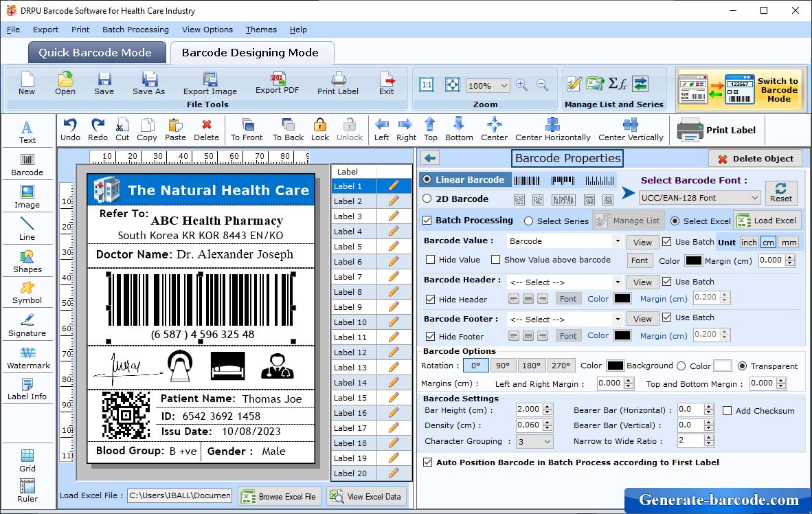Open the Watermark tool
This screenshot has height=514, width=812.
pyautogui.click(x=27, y=358)
